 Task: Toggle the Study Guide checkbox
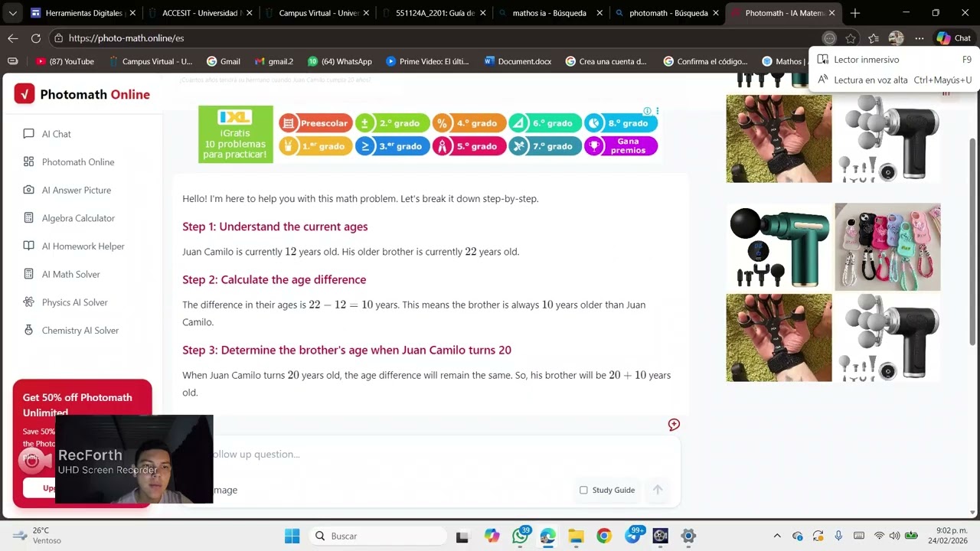[583, 490]
